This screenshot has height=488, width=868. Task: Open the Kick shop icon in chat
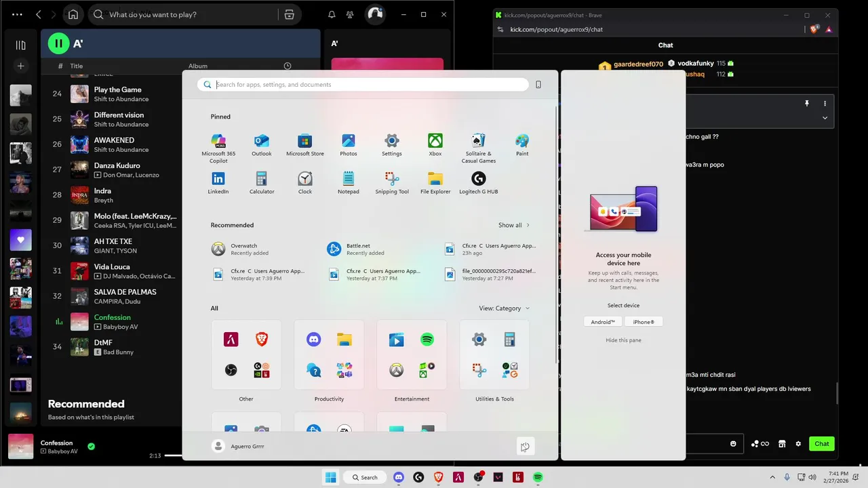pyautogui.click(x=782, y=444)
